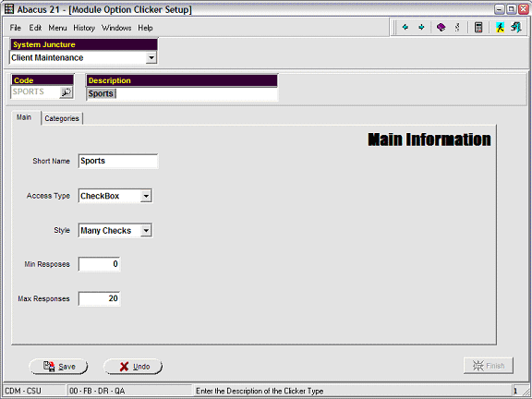Open the Windows menu
Screen dimensions: 532x399
pyautogui.click(x=116, y=28)
